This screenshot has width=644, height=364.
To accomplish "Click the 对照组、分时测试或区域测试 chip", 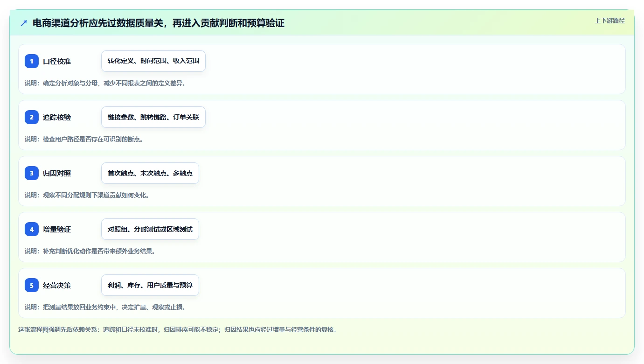I will (150, 229).
